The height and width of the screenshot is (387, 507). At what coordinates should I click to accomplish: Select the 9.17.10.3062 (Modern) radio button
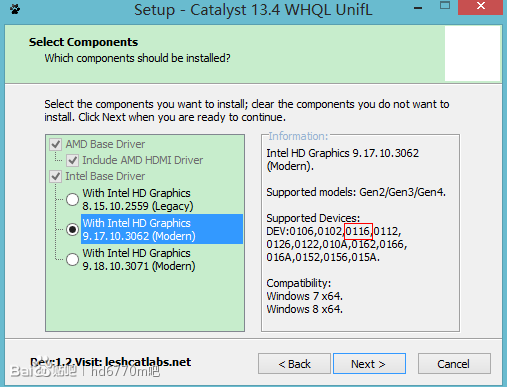(72, 229)
